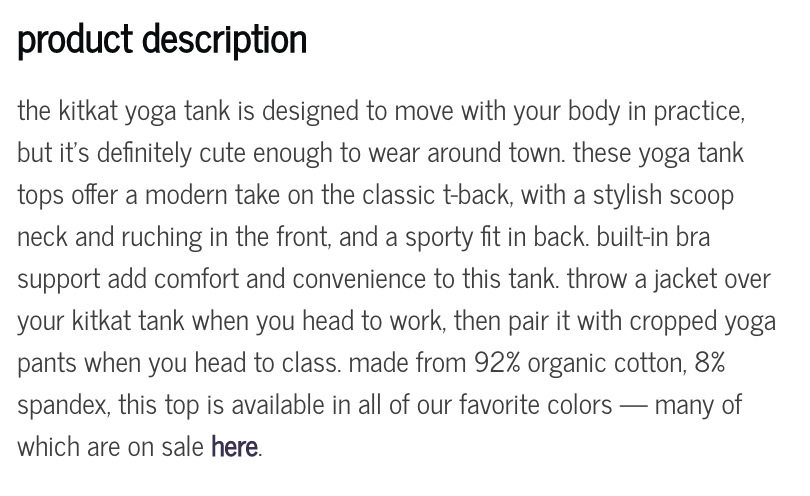Viewport: 810px width, 496px height.
Task: Click the word 'convenience' in the text
Action: 359,280
